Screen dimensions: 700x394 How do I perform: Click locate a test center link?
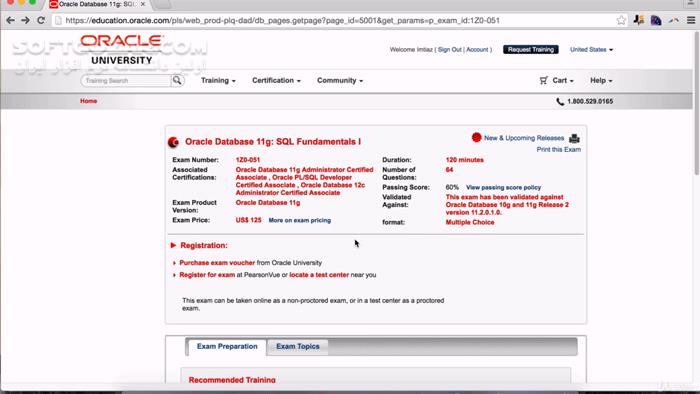pos(319,275)
